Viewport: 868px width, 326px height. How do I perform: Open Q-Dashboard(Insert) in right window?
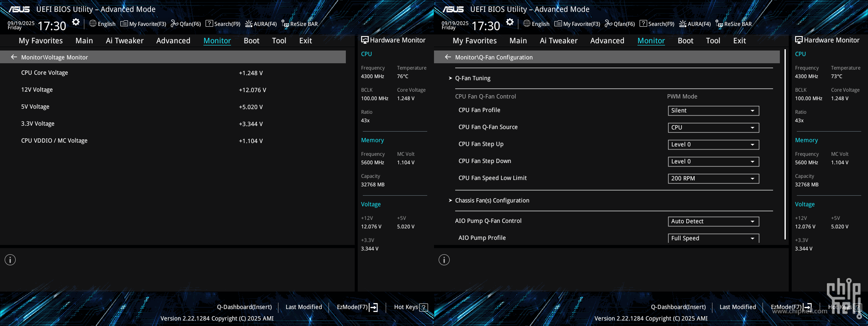(x=678, y=307)
